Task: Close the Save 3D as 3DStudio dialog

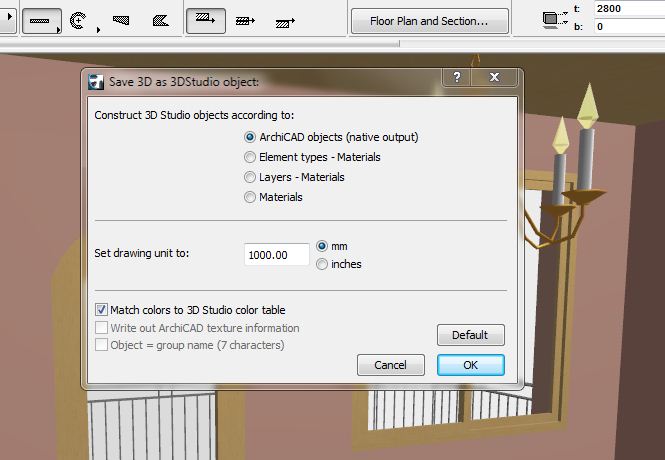Action: [494, 77]
